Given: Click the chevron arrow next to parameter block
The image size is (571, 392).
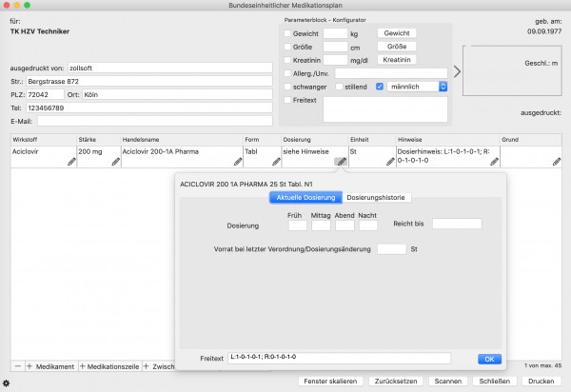Looking at the screenshot, I should 457,71.
